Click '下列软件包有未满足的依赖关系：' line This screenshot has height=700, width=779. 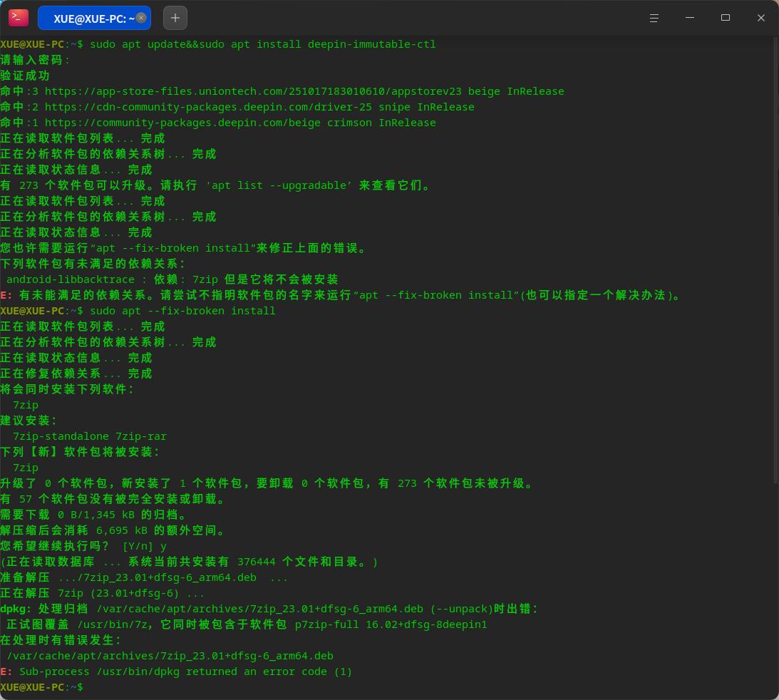(x=93, y=264)
